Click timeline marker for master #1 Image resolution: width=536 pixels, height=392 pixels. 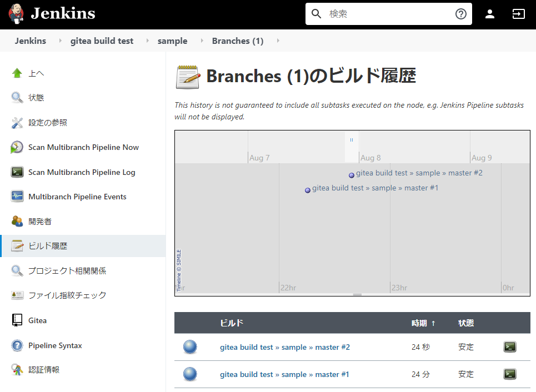coord(308,190)
